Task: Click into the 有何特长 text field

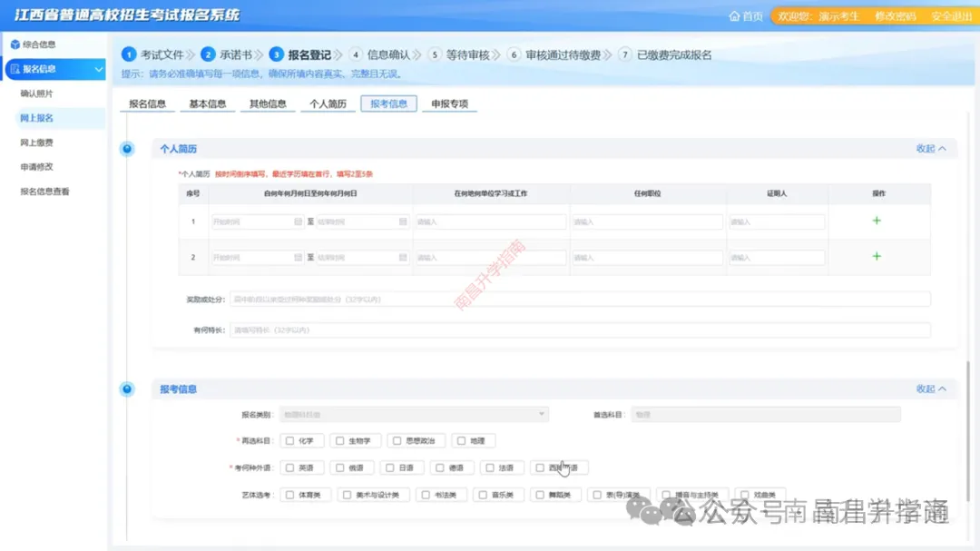Action: [580, 330]
